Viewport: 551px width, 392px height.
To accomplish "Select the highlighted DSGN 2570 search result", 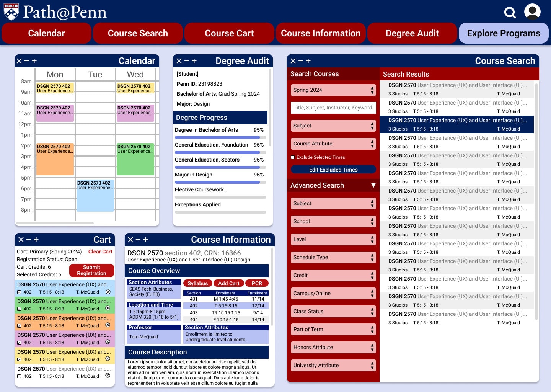I will point(456,124).
